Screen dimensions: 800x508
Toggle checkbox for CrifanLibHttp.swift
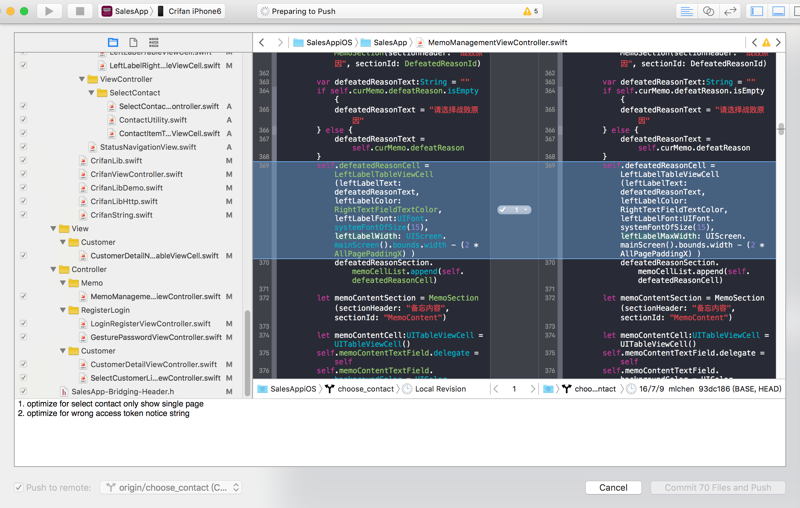coord(23,201)
